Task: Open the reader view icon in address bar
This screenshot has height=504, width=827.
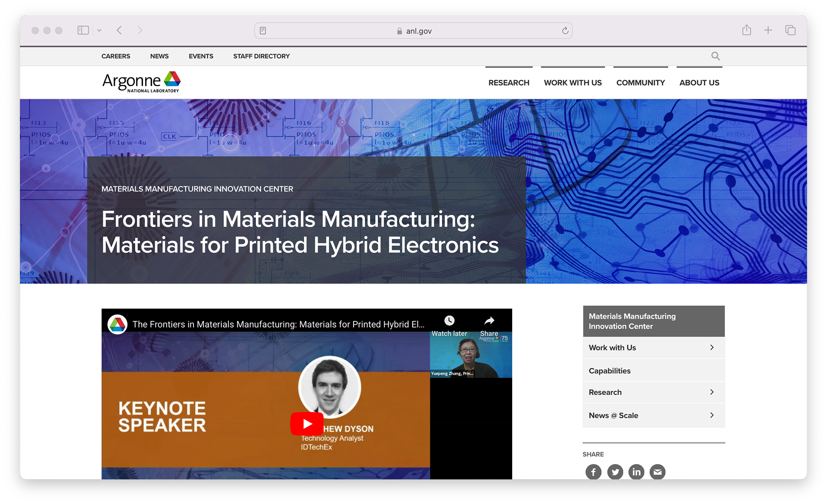Action: point(263,31)
